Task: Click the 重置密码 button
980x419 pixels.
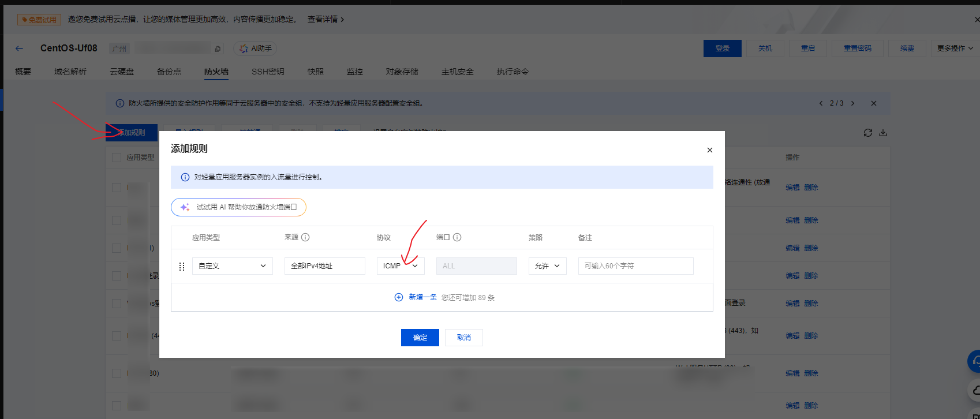Action: pos(858,48)
